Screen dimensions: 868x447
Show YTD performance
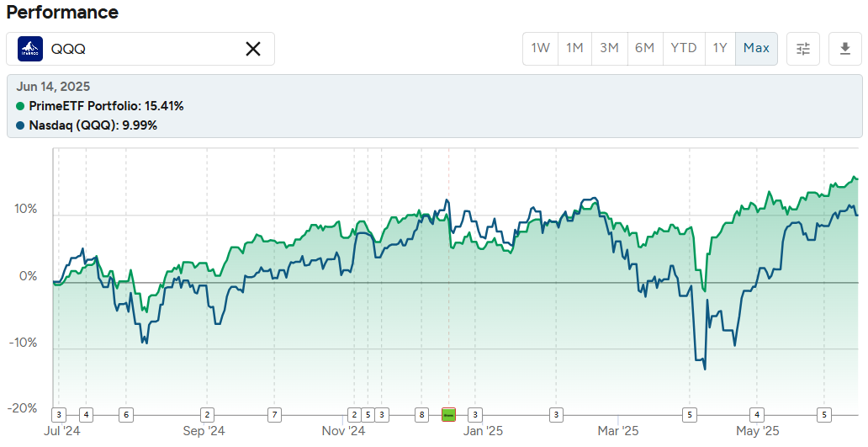tap(684, 48)
